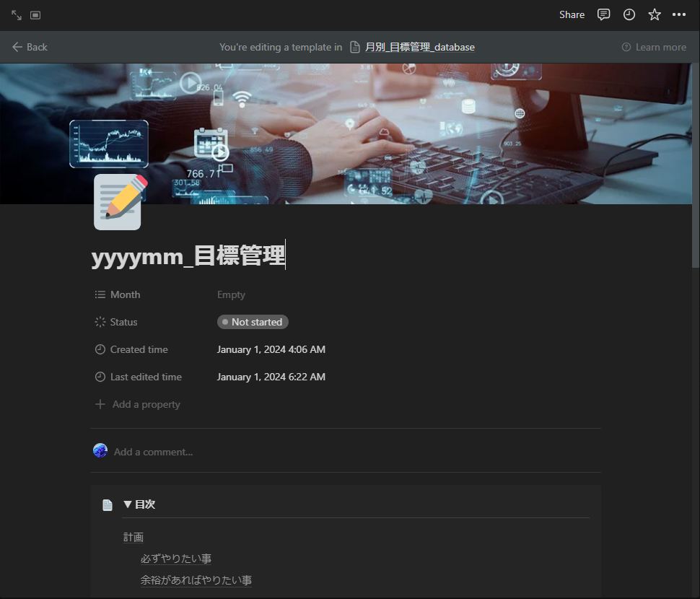700x599 pixels.
Task: Click the vertical scrollbar thumb
Action: tap(696, 165)
